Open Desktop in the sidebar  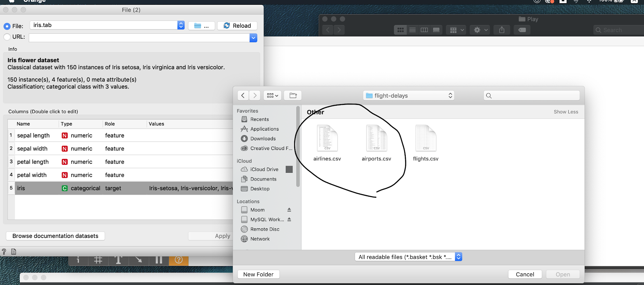(260, 189)
